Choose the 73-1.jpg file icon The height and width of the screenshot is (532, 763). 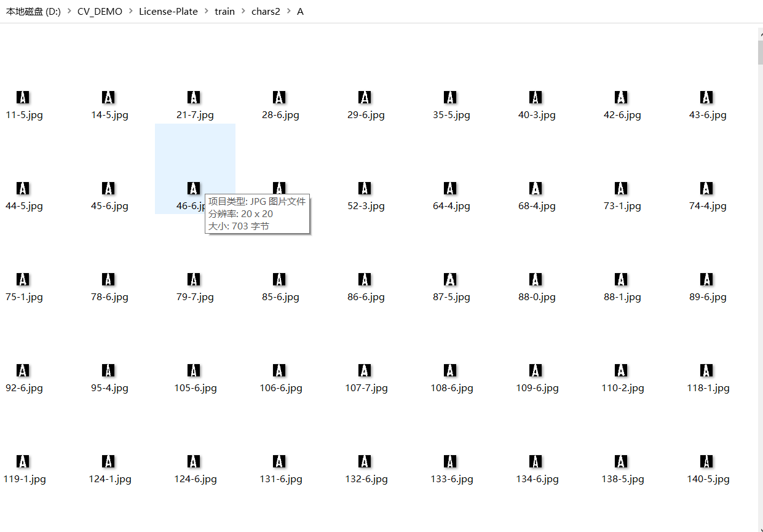pos(621,188)
